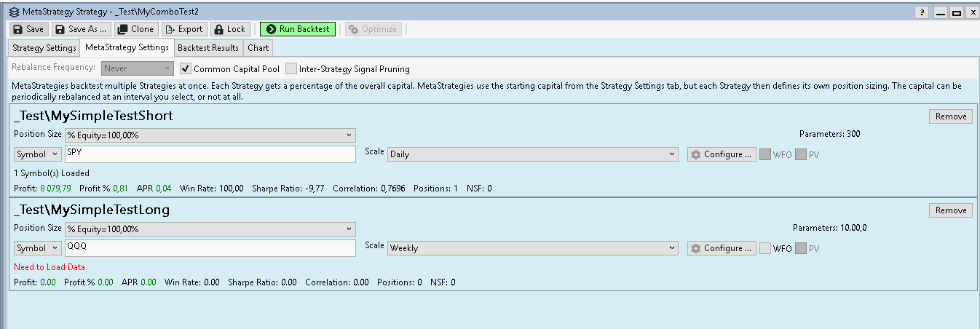This screenshot has width=980, height=329.
Task: Expand the Daily scale dropdown
Action: click(x=533, y=154)
